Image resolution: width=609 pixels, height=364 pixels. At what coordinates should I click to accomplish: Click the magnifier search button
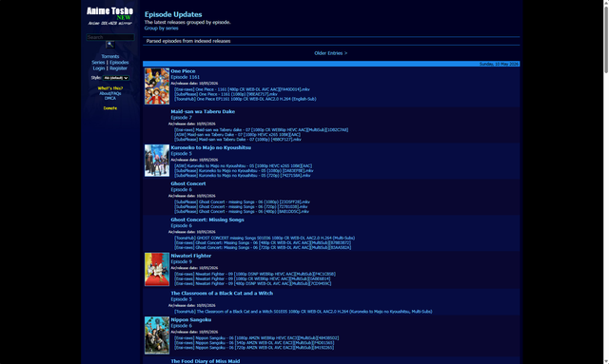point(110,45)
